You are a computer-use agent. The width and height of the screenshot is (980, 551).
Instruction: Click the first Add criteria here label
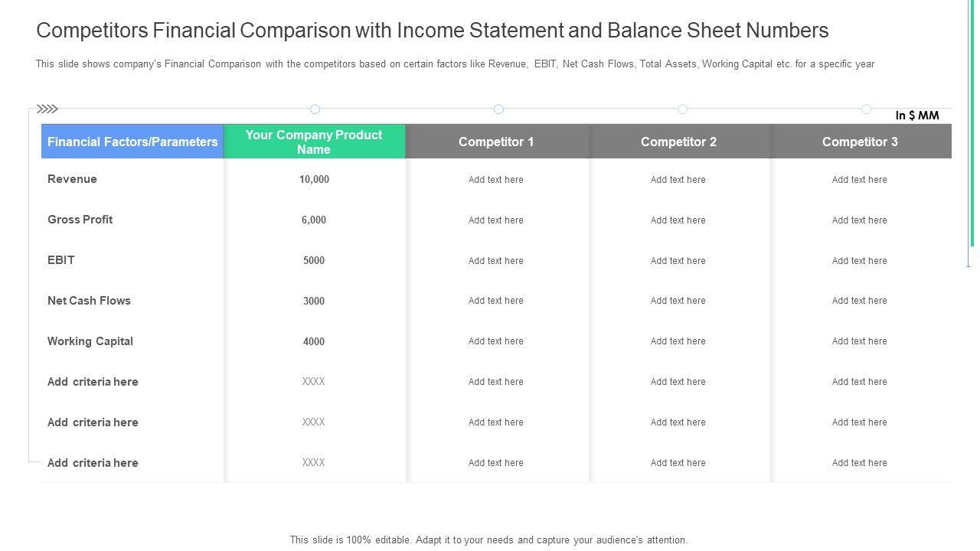93,382
